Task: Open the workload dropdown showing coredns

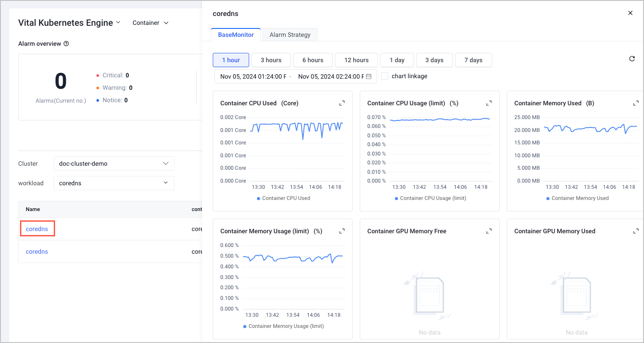Action: [x=114, y=183]
